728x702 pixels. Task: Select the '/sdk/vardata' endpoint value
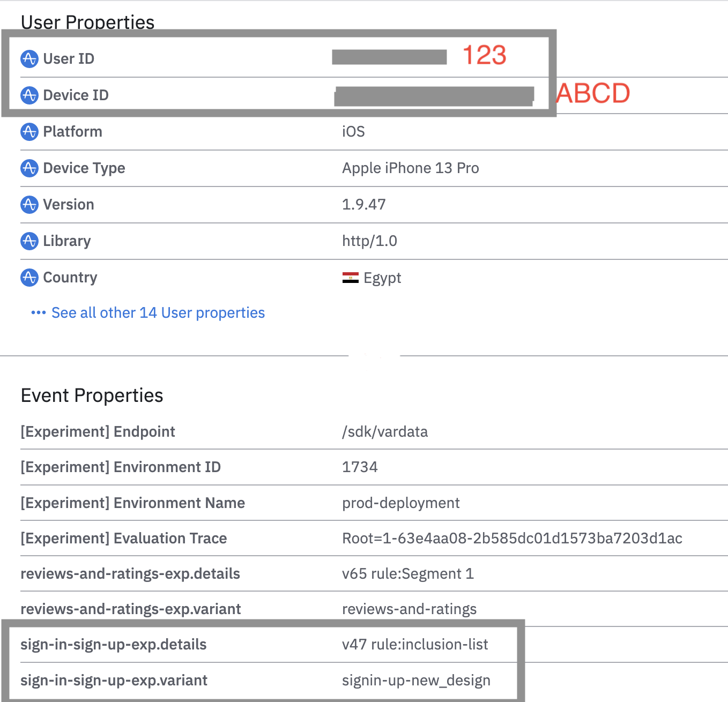(x=385, y=432)
